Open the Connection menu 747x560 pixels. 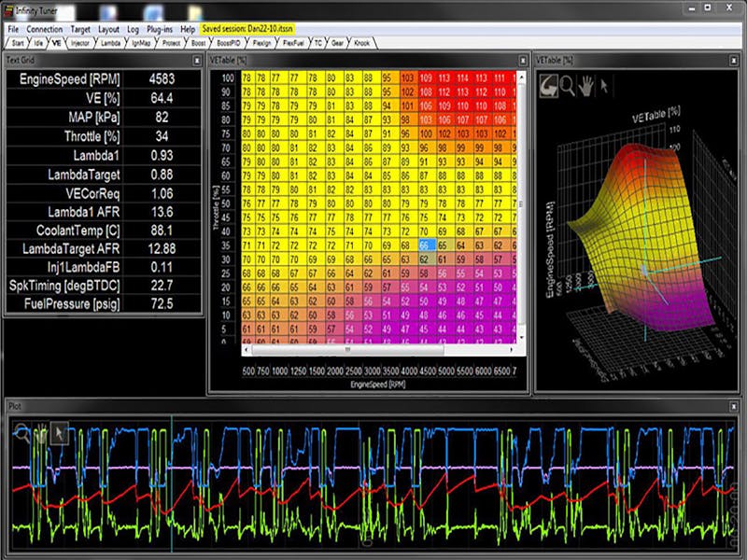pyautogui.click(x=45, y=30)
